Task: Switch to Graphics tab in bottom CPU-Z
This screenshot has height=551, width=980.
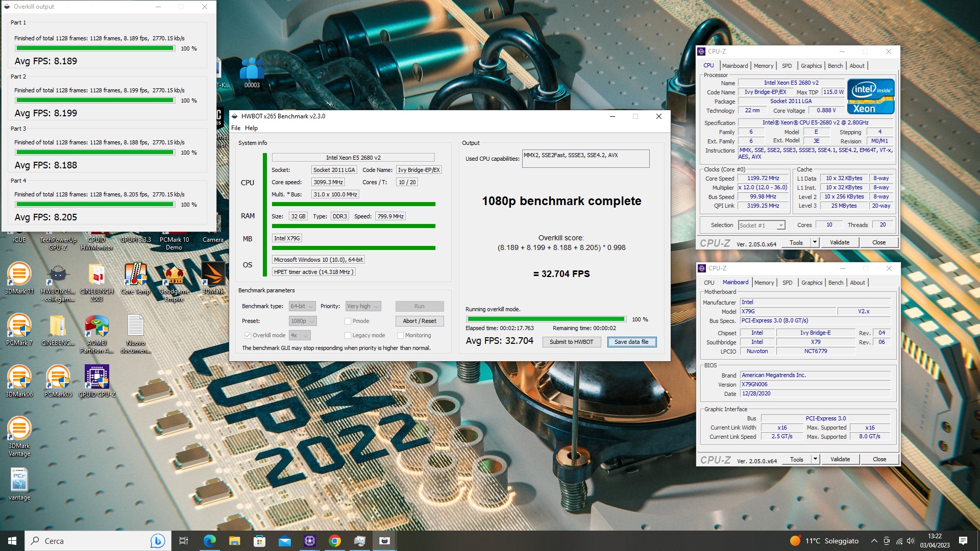Action: click(812, 283)
